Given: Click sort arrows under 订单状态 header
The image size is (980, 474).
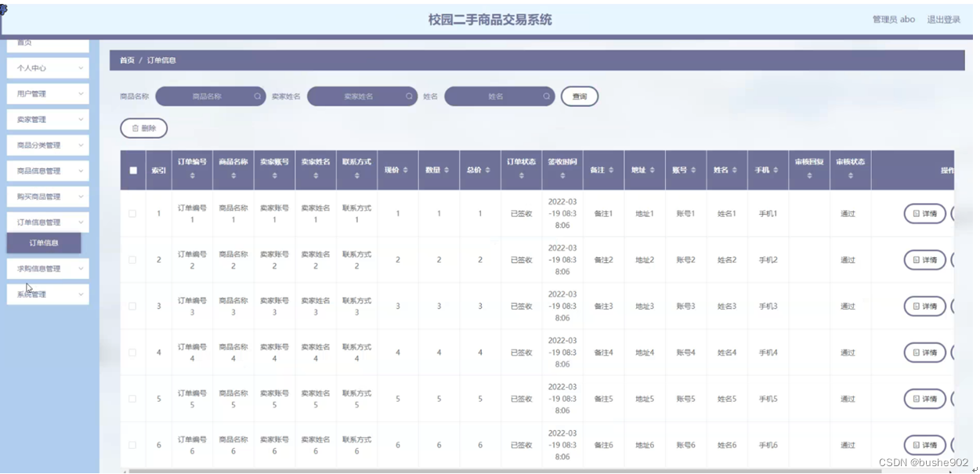Looking at the screenshot, I should click(521, 176).
